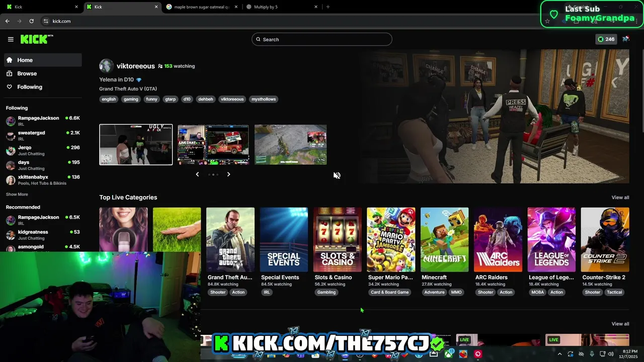Unmute the featured stream preview
This screenshot has height=362, width=644.
337,175
